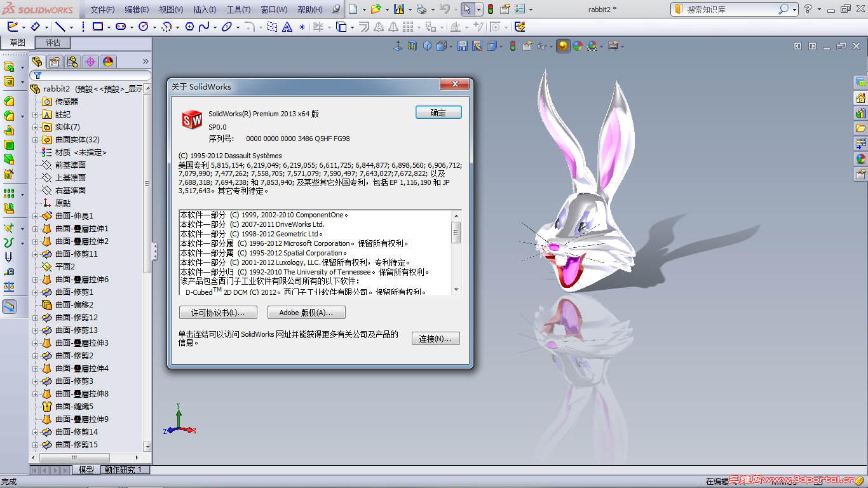
Task: Select the Extruded Surface tool
Action: [10, 102]
